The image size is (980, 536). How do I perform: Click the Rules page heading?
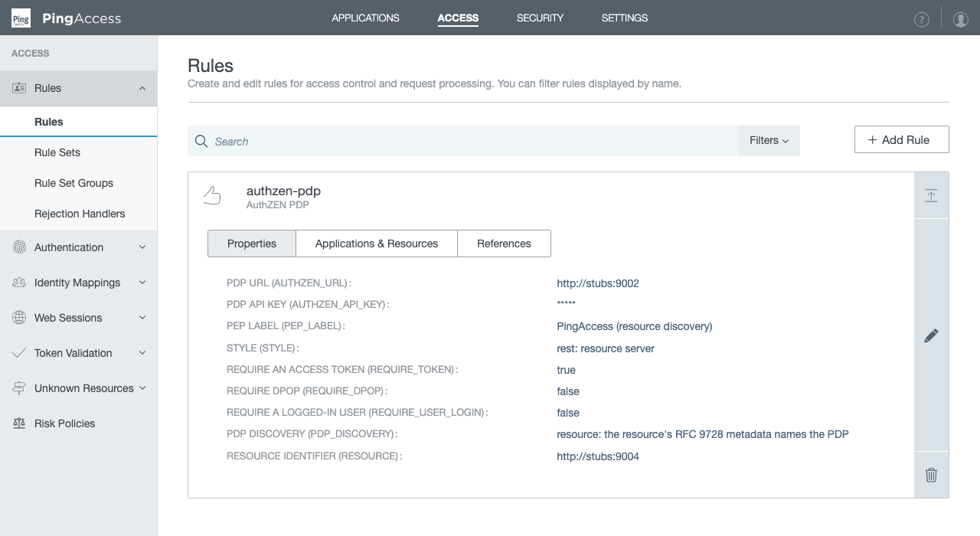(211, 65)
